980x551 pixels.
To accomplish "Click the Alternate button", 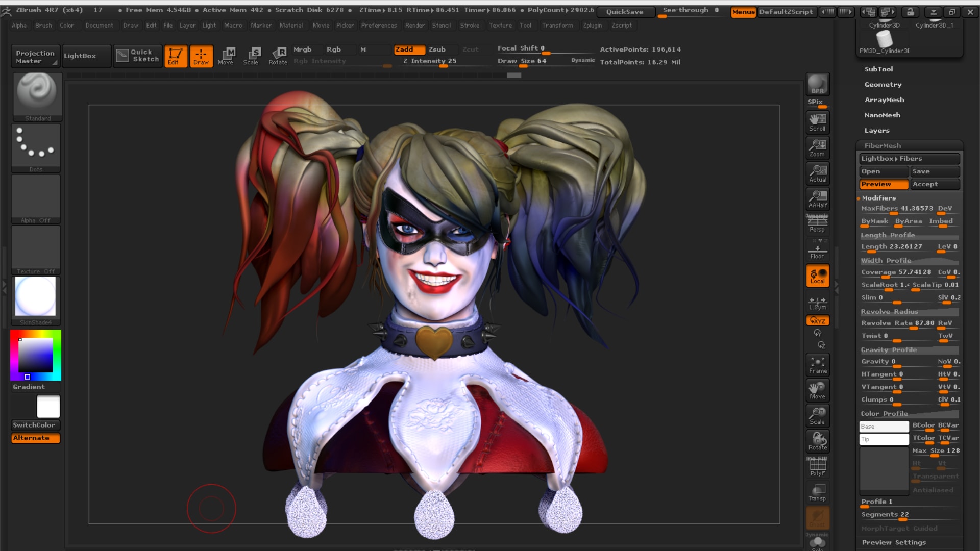I will [x=35, y=438].
